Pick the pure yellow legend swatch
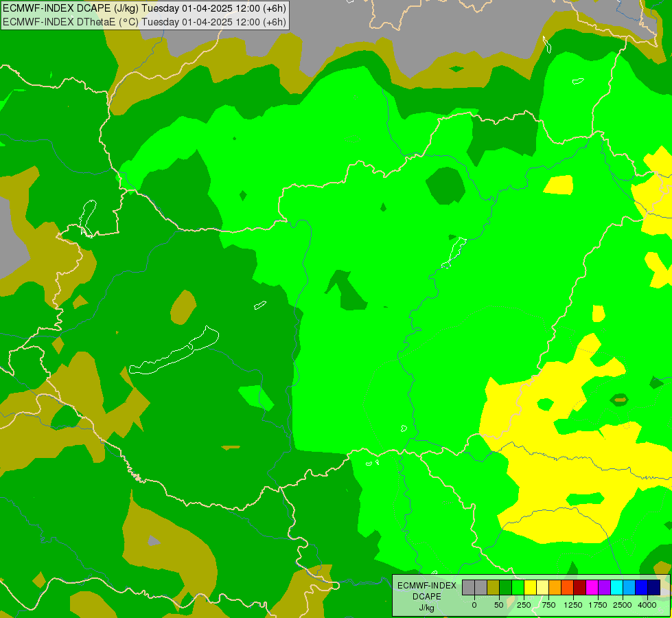The image size is (672, 618). click(x=530, y=587)
